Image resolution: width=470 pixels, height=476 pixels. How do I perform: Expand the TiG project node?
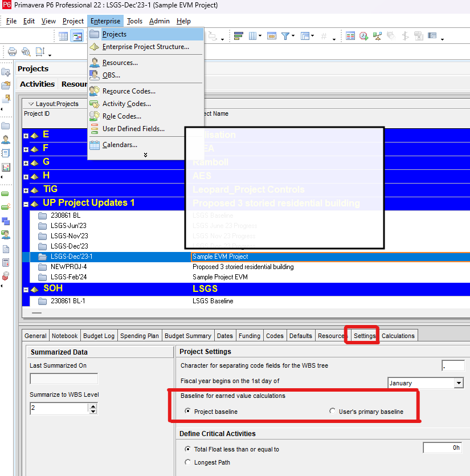pos(26,190)
